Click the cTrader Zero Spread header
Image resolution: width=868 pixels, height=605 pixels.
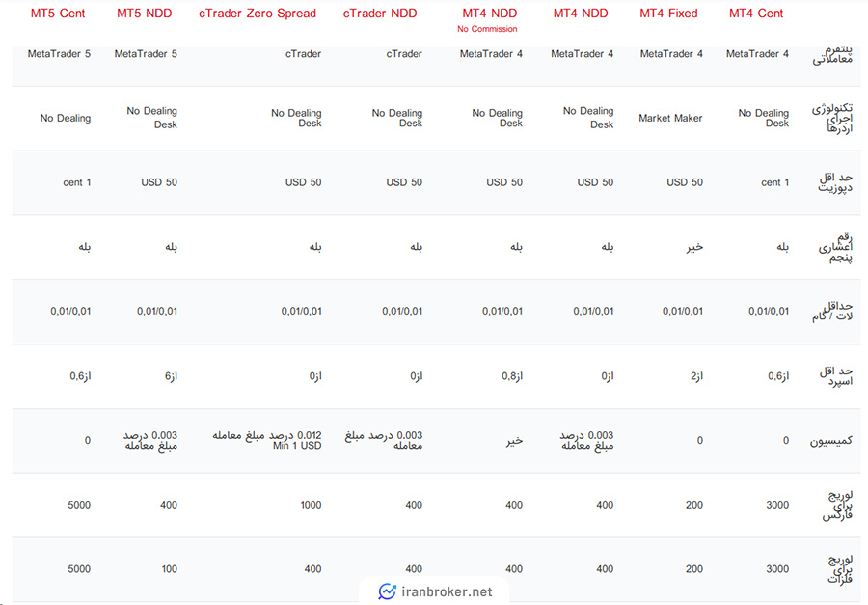tap(257, 14)
